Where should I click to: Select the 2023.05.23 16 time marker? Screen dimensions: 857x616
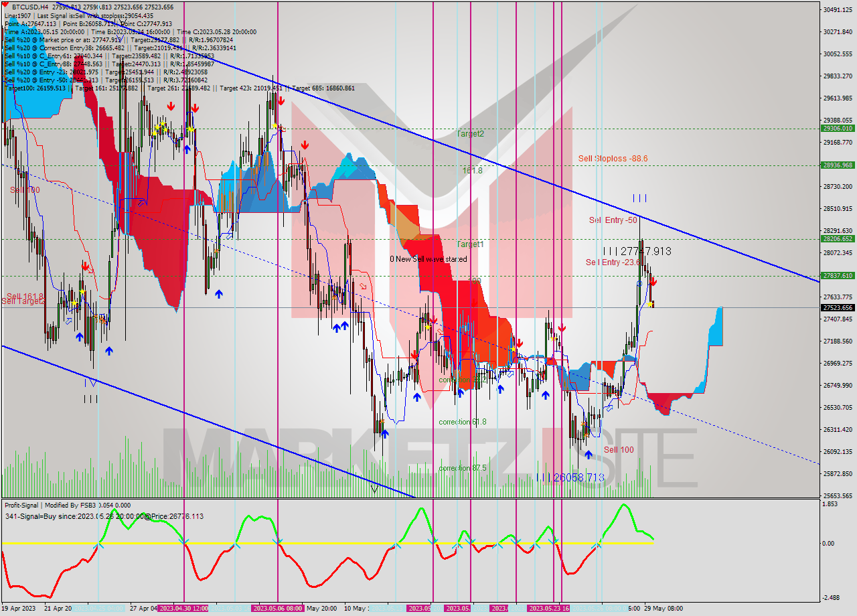pos(549,608)
